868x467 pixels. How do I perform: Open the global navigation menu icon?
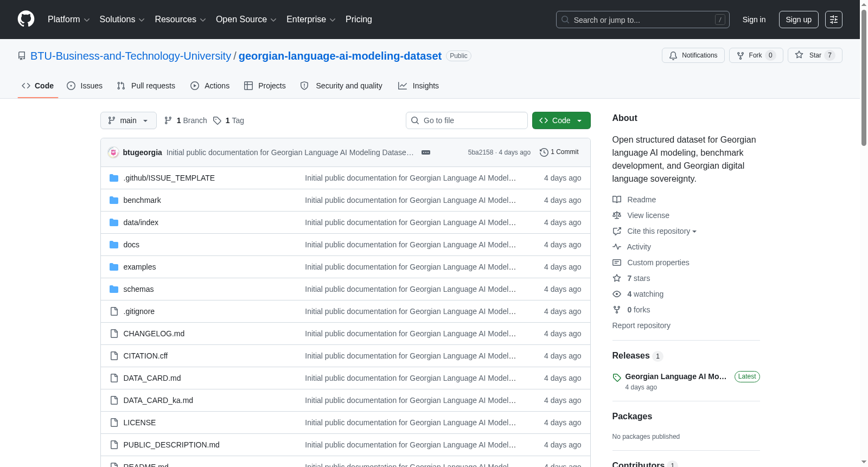(834, 20)
